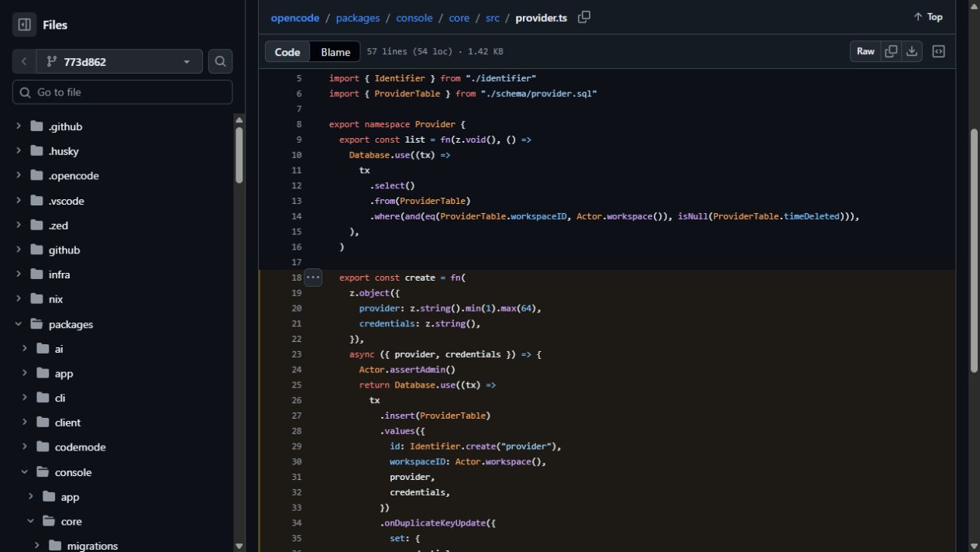The width and height of the screenshot is (980, 552).
Task: Expand the .zed folder chevron
Action: (x=19, y=226)
